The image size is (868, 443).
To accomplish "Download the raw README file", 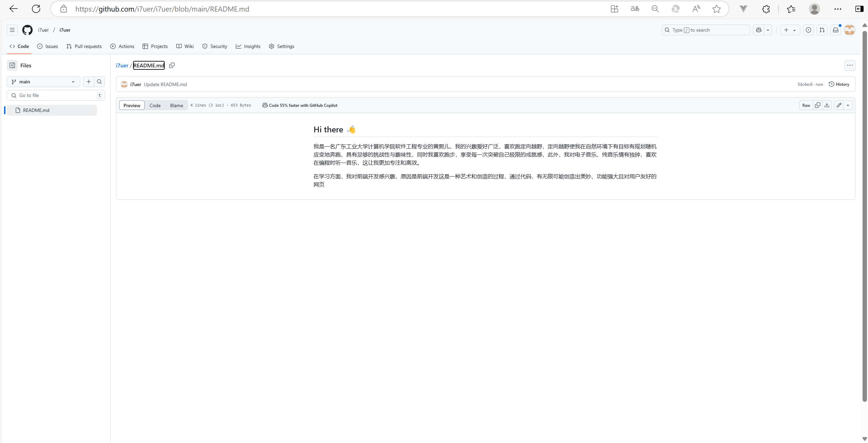I will click(x=827, y=105).
